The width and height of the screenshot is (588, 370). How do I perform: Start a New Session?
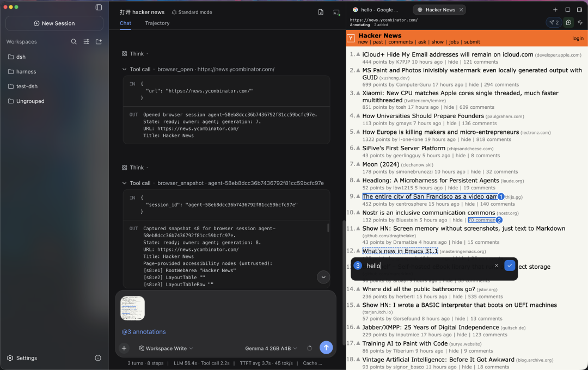(54, 23)
